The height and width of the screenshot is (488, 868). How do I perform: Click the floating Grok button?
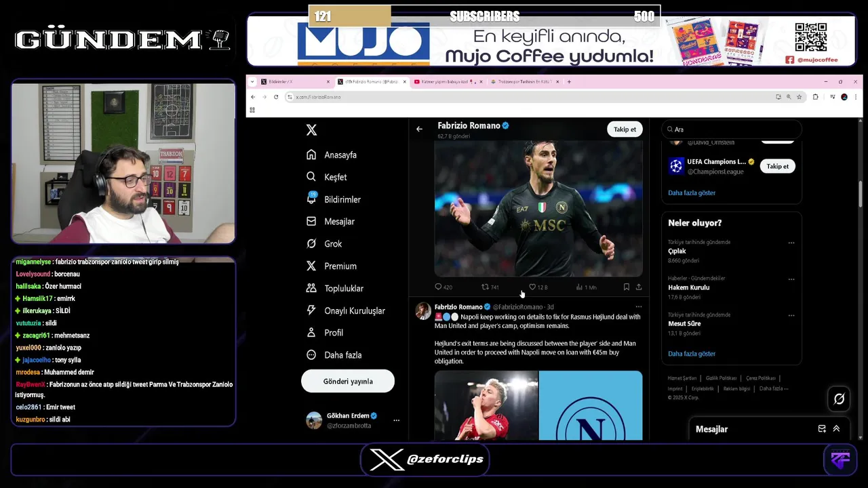839,399
